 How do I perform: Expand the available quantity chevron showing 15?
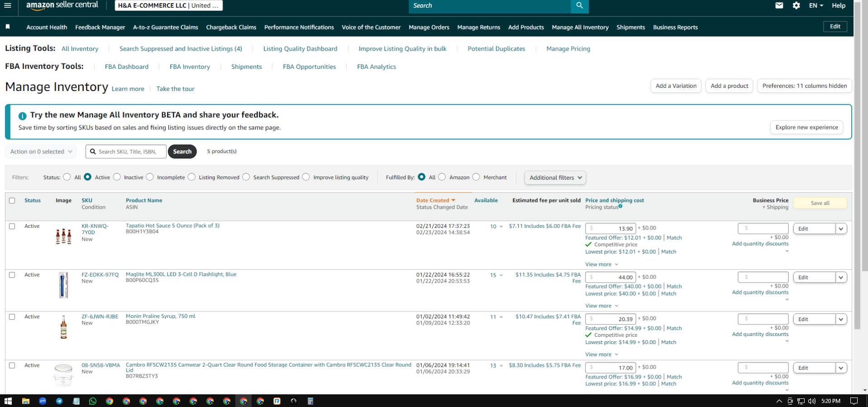coord(501,275)
